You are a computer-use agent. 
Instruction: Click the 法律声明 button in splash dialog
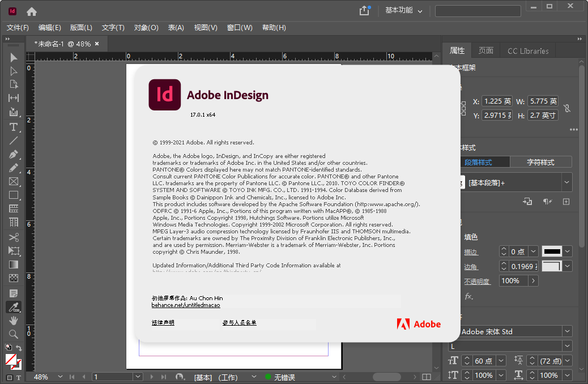[x=162, y=323]
